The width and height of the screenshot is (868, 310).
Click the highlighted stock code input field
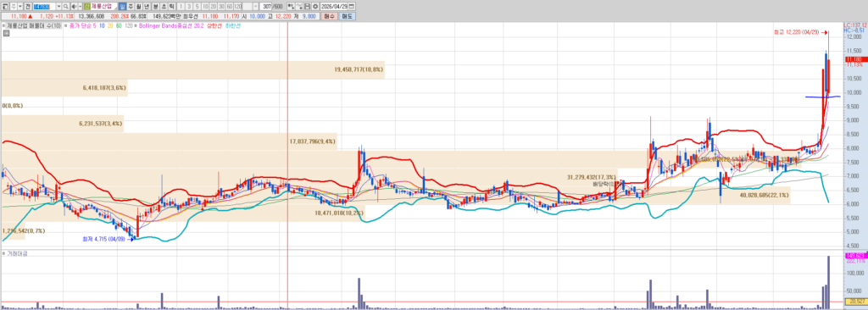(44, 6)
